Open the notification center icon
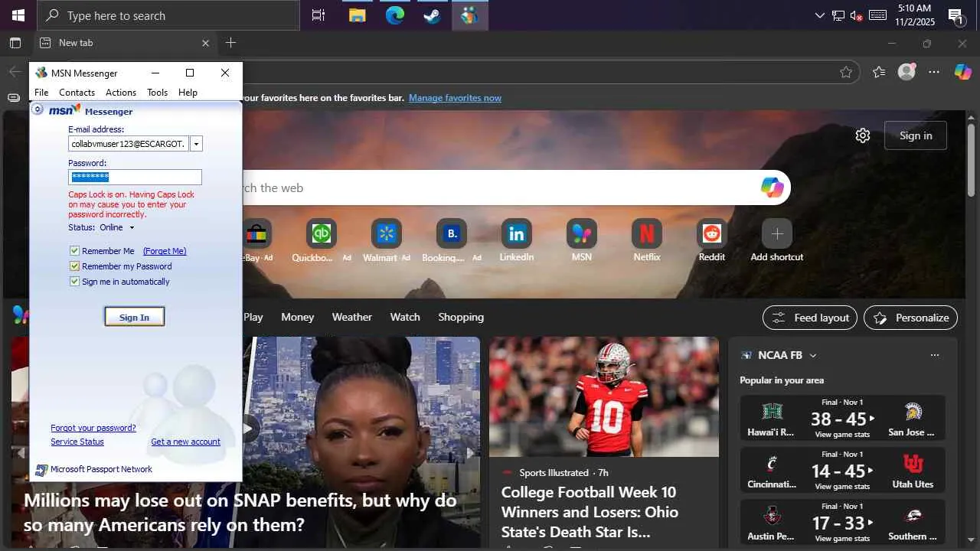The width and height of the screenshot is (980, 551). click(x=955, y=15)
